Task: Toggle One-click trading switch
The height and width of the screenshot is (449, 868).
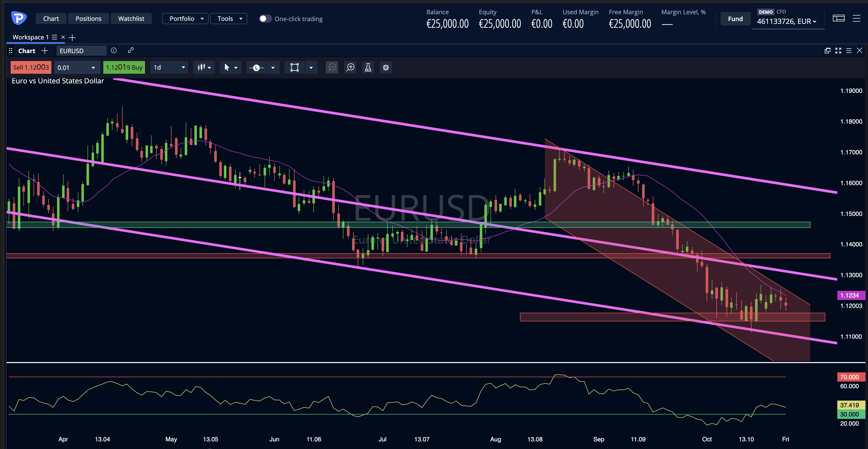Action: tap(265, 19)
